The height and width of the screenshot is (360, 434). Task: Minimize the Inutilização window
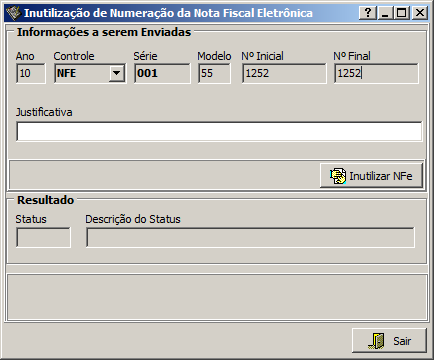pos(385,13)
